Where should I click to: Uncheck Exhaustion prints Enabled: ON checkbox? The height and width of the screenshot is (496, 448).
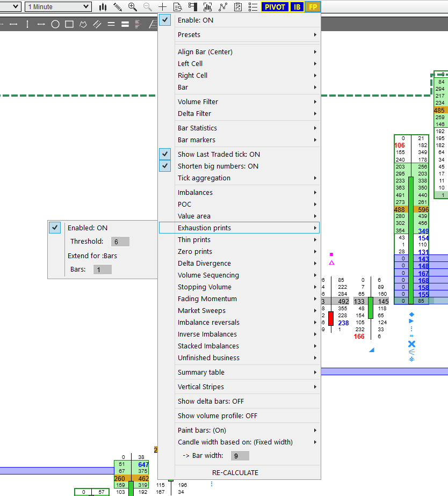pos(55,228)
